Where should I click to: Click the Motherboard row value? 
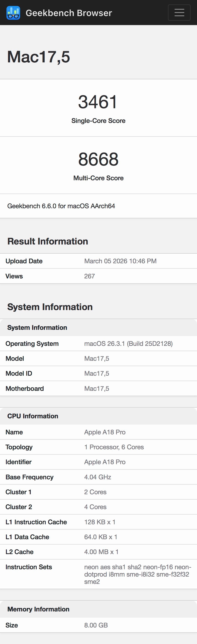coord(97,389)
